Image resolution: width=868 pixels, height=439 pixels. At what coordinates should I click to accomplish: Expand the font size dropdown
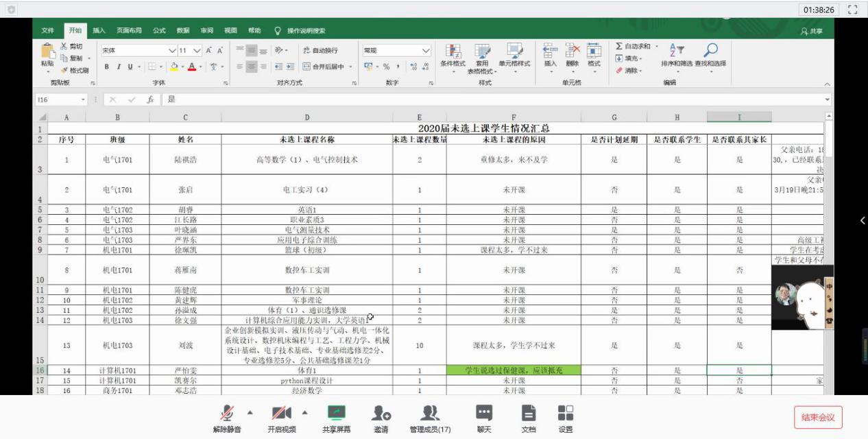point(197,51)
